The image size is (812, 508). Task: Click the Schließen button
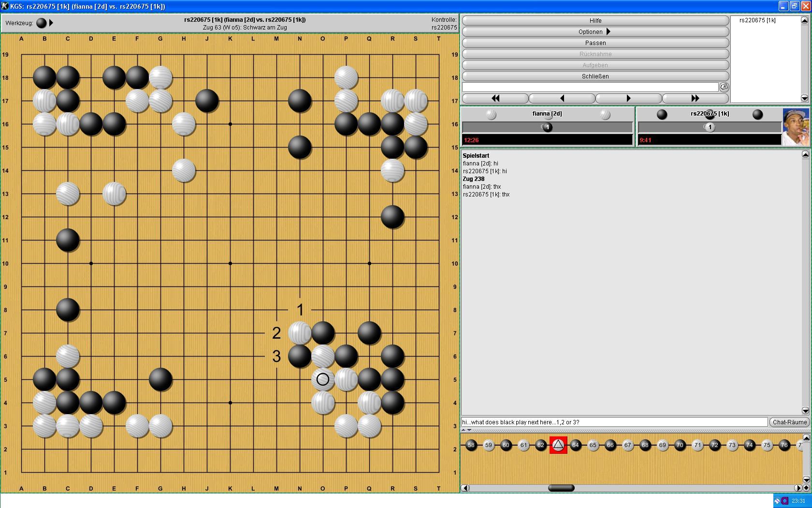pos(595,76)
